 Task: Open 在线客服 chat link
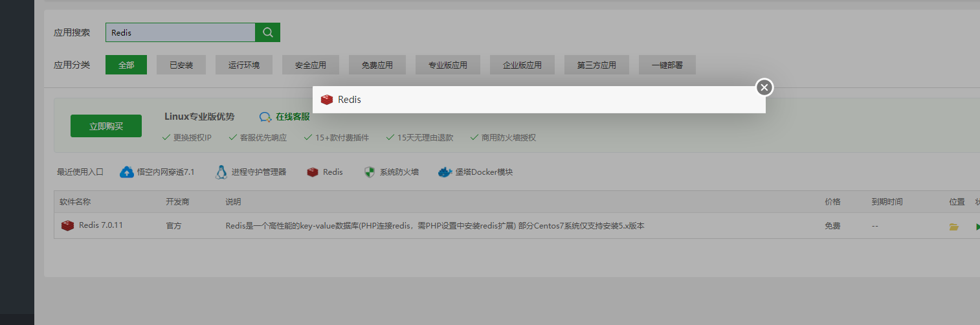point(293,117)
